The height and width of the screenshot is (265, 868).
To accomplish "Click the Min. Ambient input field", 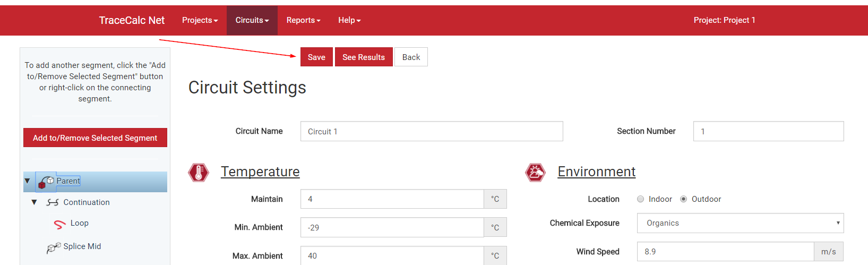I will (x=392, y=227).
